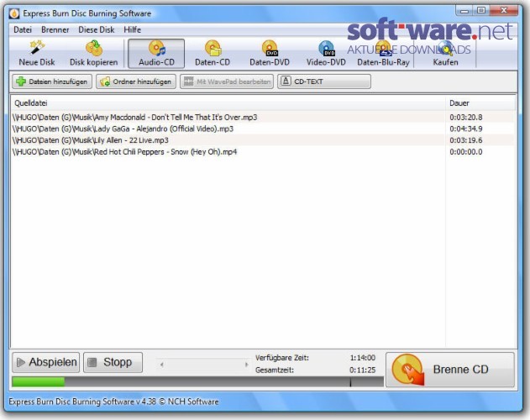Close the Express Burn window
530x420 pixels.
point(504,10)
